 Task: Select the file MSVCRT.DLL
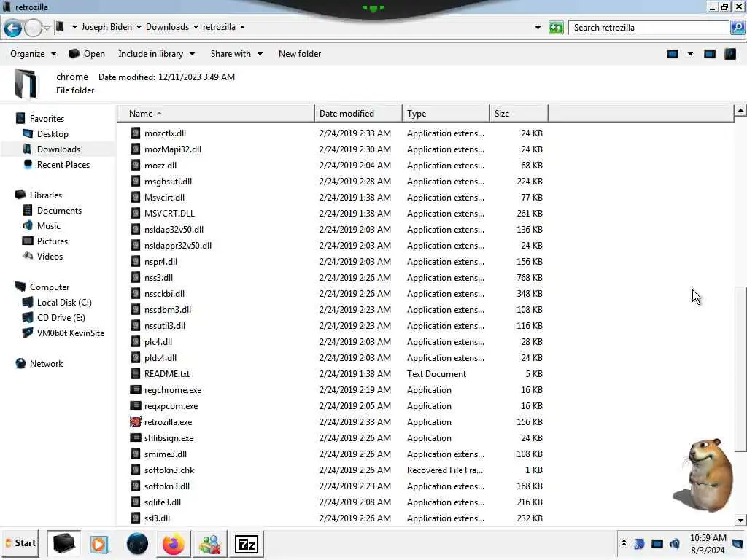tap(169, 214)
